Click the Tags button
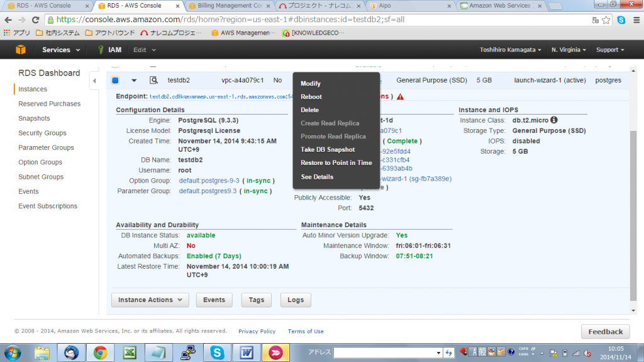Image resolution: width=644 pixels, height=362 pixels. 257,300
